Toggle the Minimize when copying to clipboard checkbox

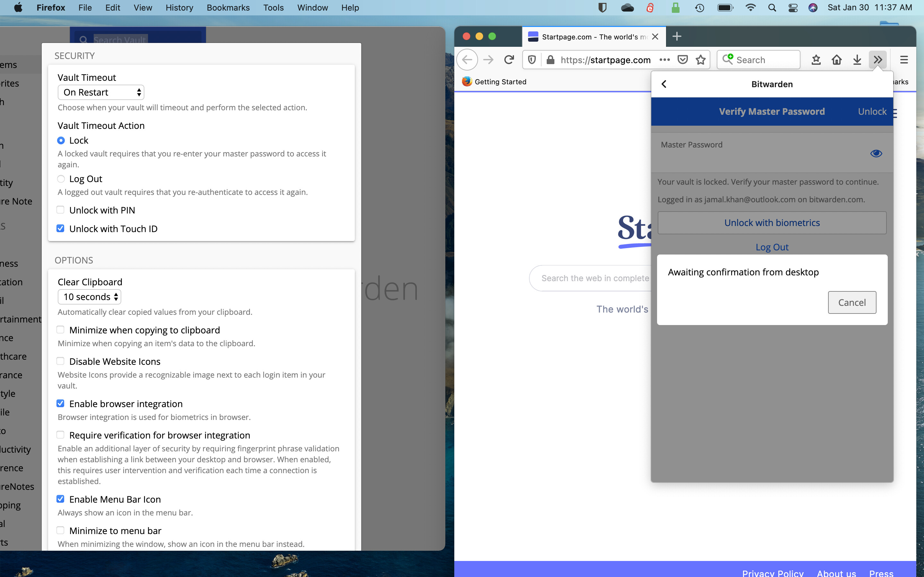61,330
